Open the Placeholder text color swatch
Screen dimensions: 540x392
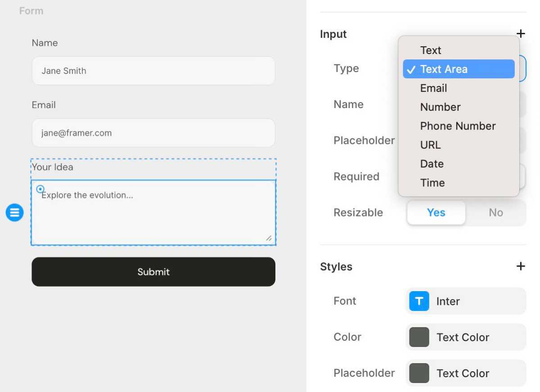[466, 373]
